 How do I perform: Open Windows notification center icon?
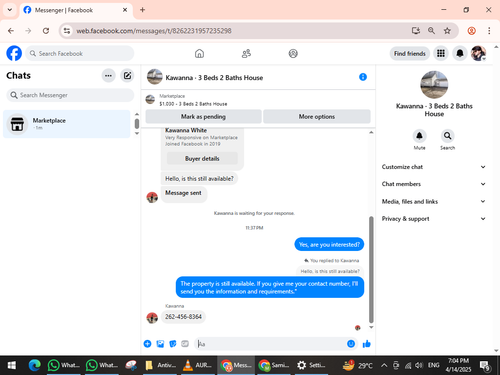[x=485, y=366]
